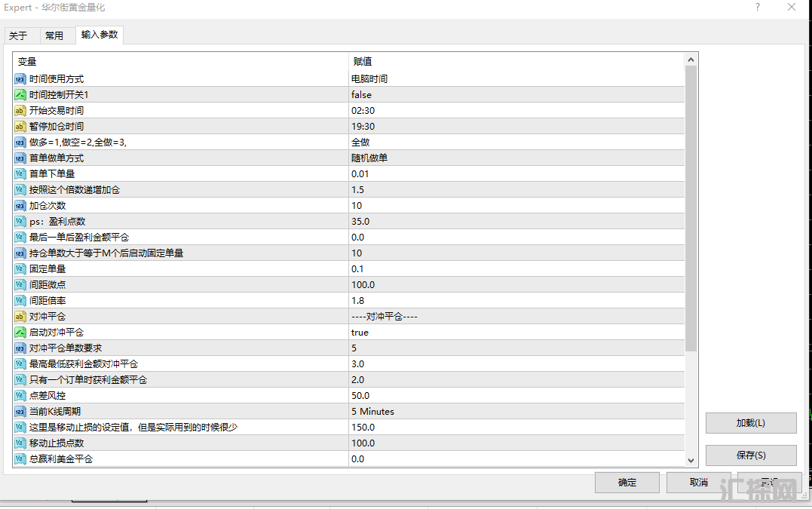Toggle the true value of 启动对冲平仓
Screen dimensions: 812x509
[x=360, y=333]
